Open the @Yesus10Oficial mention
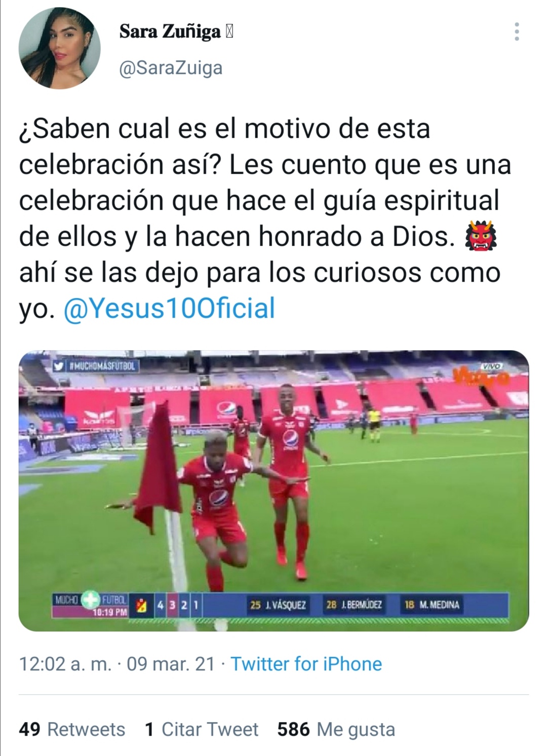This screenshot has width=547, height=756. tap(169, 309)
